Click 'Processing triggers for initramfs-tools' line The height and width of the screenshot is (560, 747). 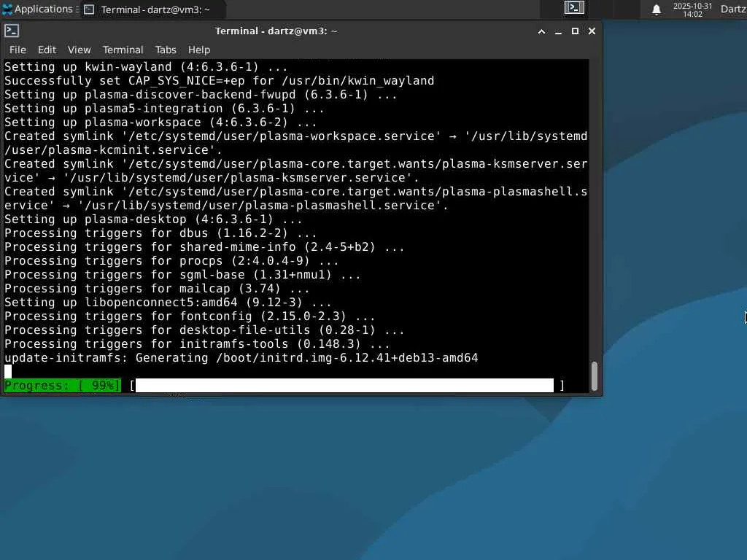pos(197,343)
